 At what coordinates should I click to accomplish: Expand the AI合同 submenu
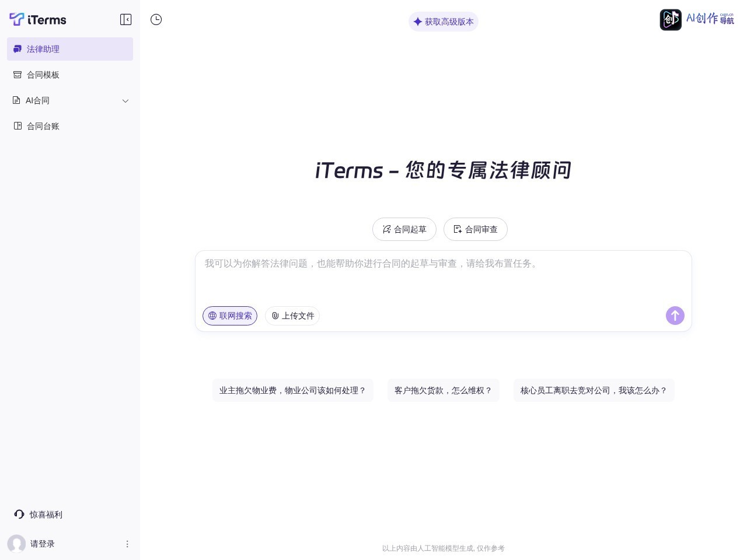pyautogui.click(x=70, y=100)
